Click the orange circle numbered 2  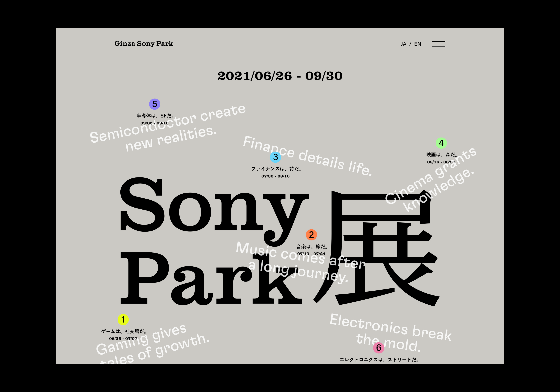(311, 235)
